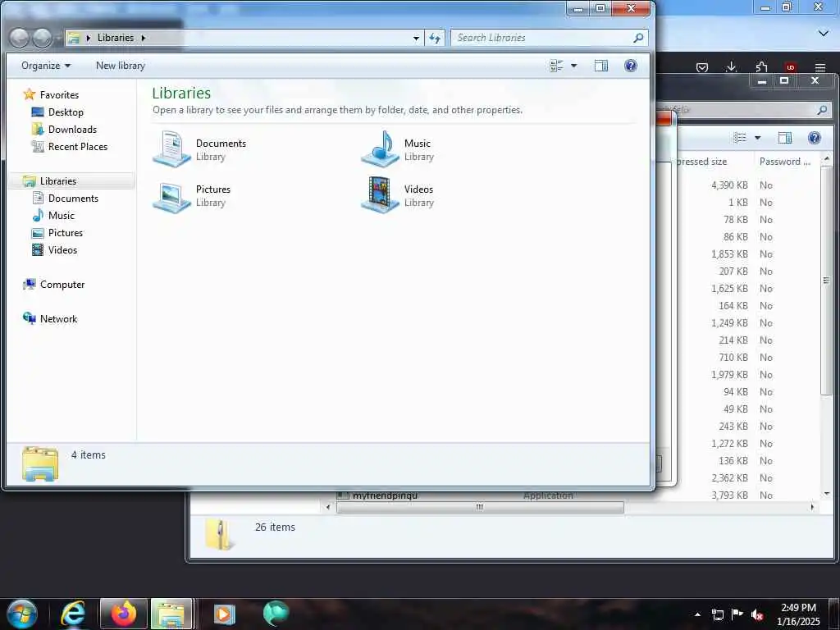This screenshot has width=840, height=630.
Task: Select Network in navigation pane
Action: [x=58, y=319]
